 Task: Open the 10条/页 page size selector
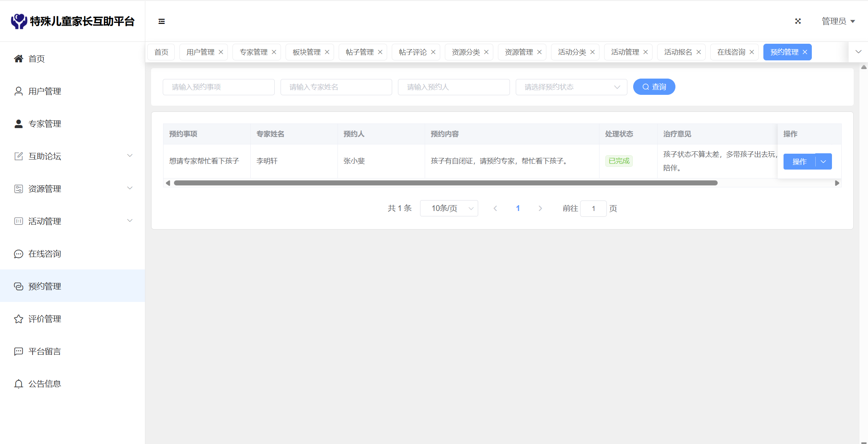click(449, 208)
